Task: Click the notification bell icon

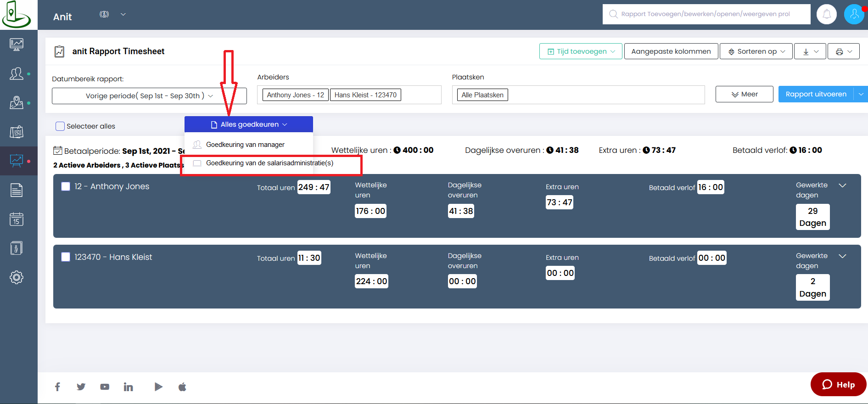Action: coord(826,14)
